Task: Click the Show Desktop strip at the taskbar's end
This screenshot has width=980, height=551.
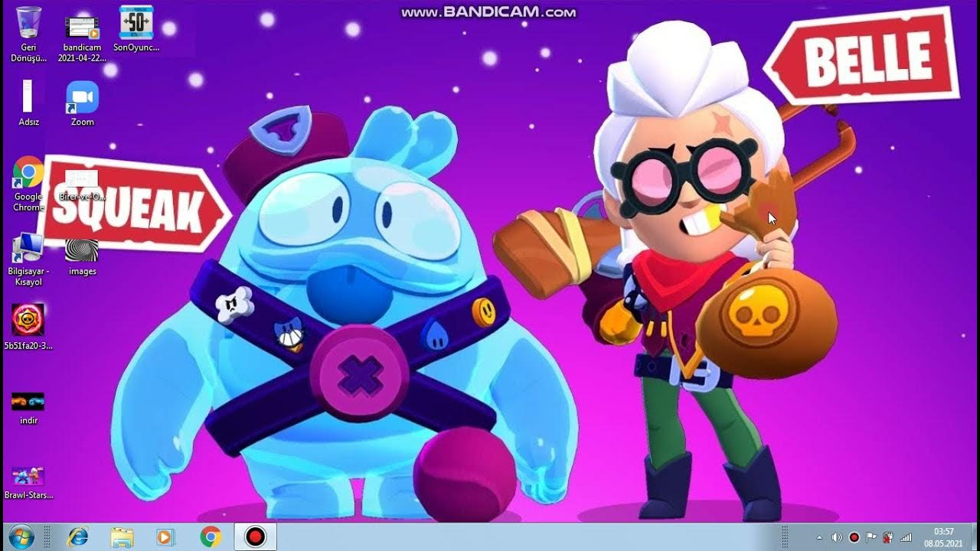Action: 974,537
